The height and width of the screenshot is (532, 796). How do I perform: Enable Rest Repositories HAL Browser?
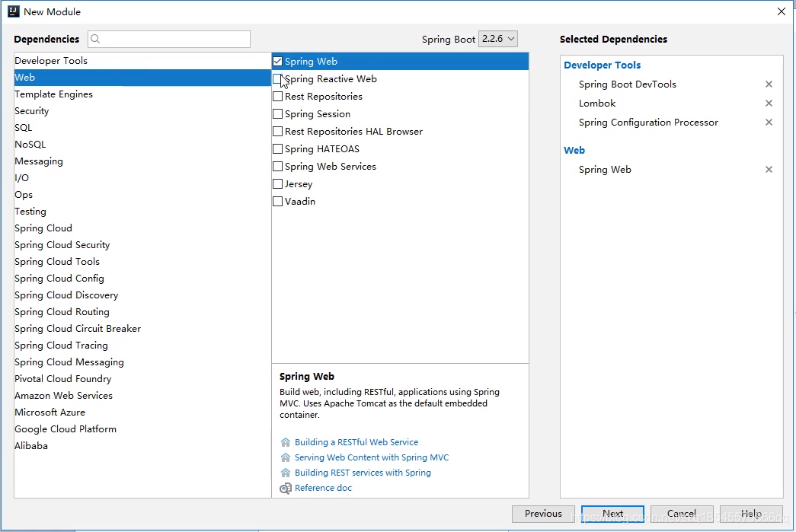[278, 132]
